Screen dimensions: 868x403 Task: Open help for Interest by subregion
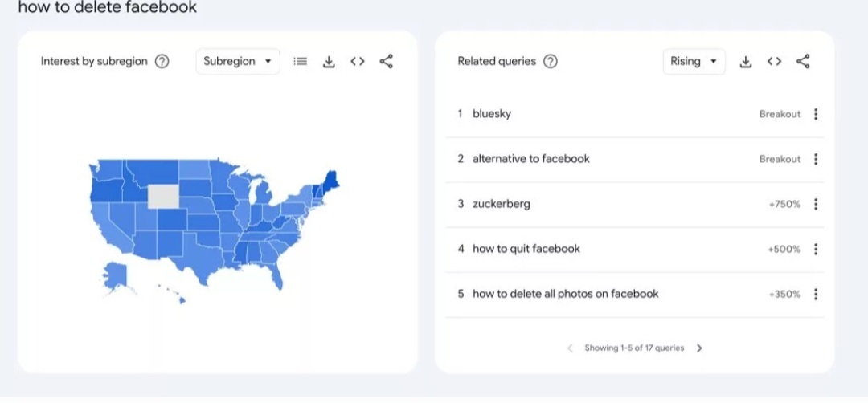click(x=162, y=61)
